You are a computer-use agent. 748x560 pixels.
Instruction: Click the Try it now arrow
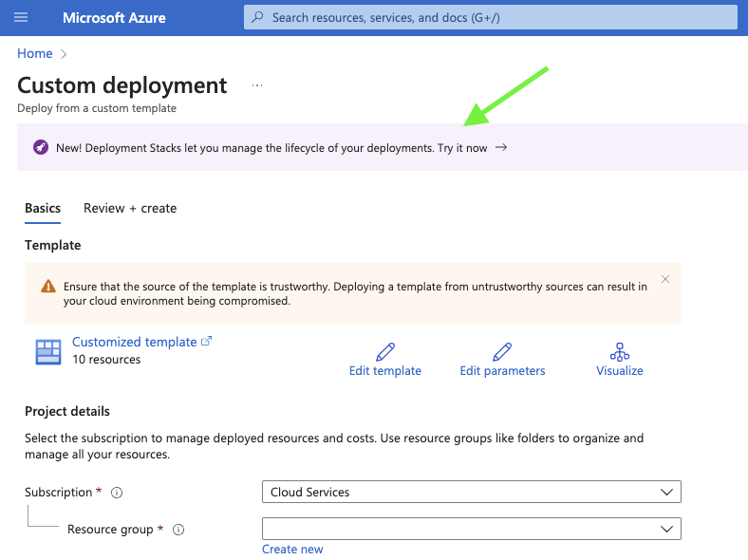click(x=501, y=147)
